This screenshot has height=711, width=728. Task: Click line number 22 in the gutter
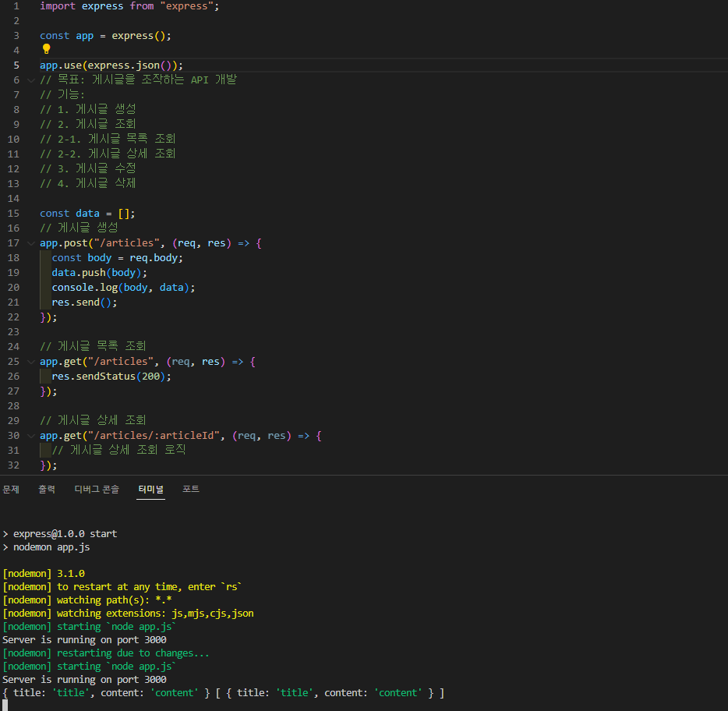(14, 317)
